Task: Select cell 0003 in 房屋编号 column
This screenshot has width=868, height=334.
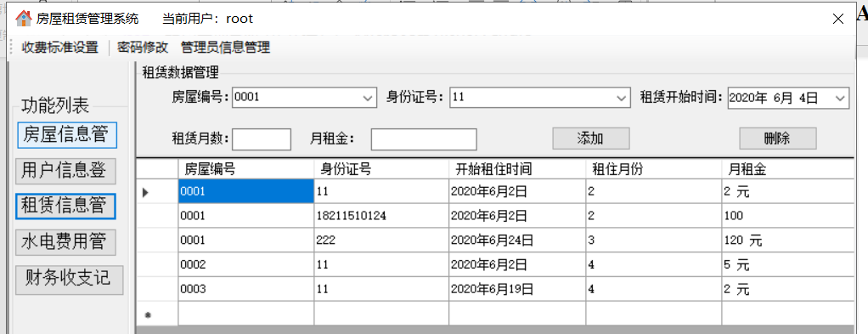Action: tap(246, 289)
